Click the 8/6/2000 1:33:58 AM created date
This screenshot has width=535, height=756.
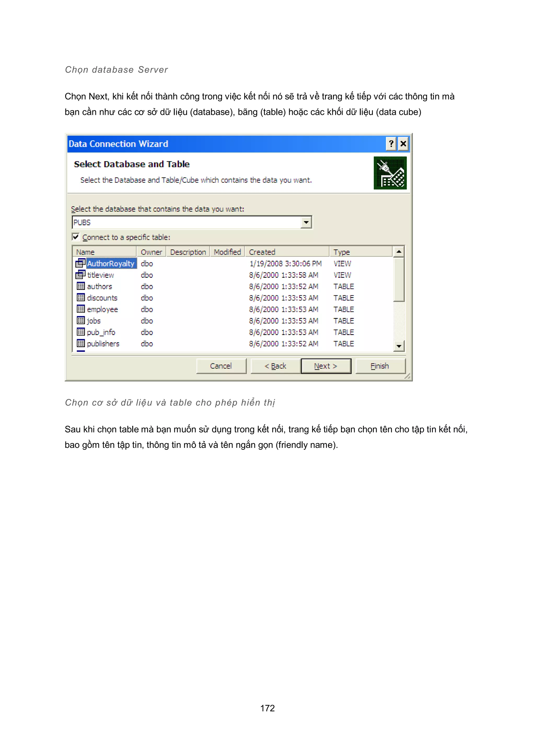pyautogui.click(x=284, y=275)
